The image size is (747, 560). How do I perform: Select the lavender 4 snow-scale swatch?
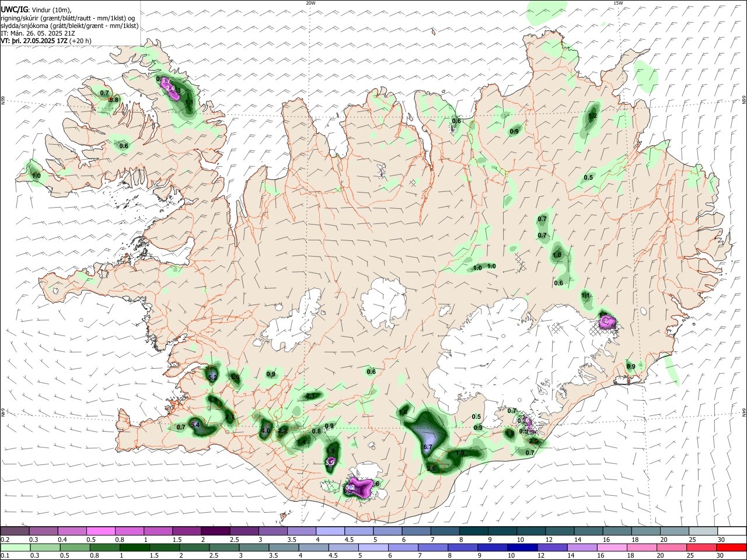[330, 531]
